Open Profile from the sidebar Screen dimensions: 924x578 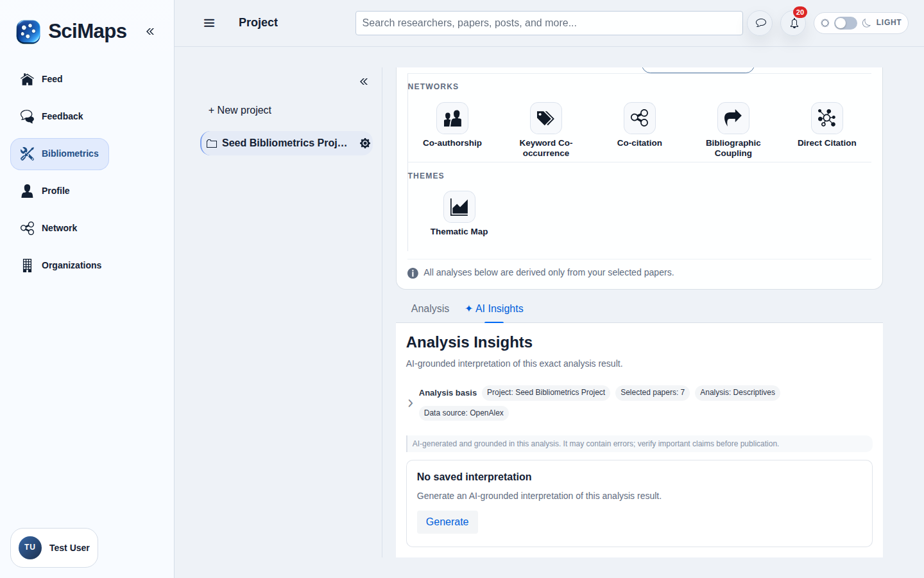click(x=45, y=191)
